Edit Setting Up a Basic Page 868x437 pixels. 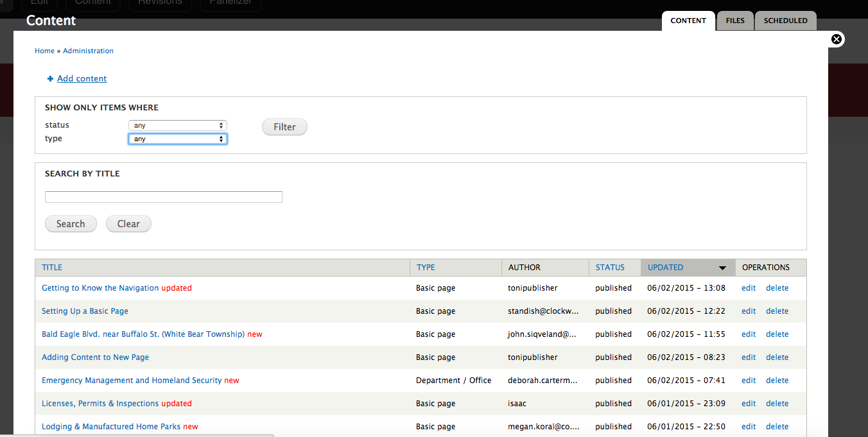click(x=749, y=311)
